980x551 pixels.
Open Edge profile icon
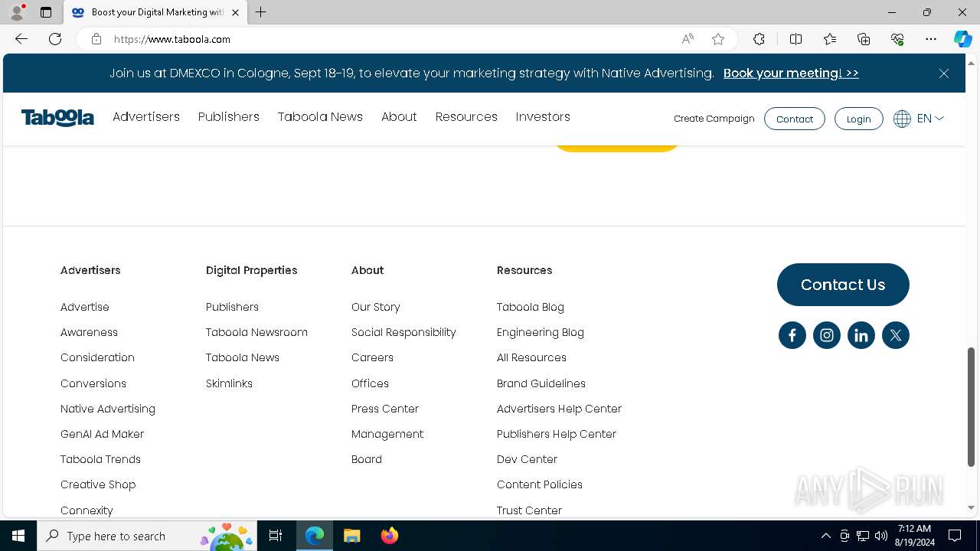click(17, 12)
